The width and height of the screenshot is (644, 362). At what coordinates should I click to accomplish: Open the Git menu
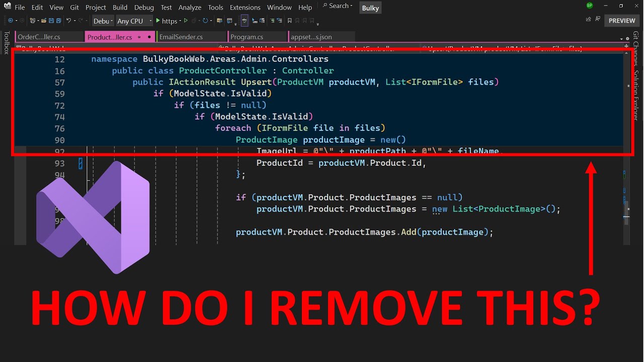pyautogui.click(x=74, y=8)
